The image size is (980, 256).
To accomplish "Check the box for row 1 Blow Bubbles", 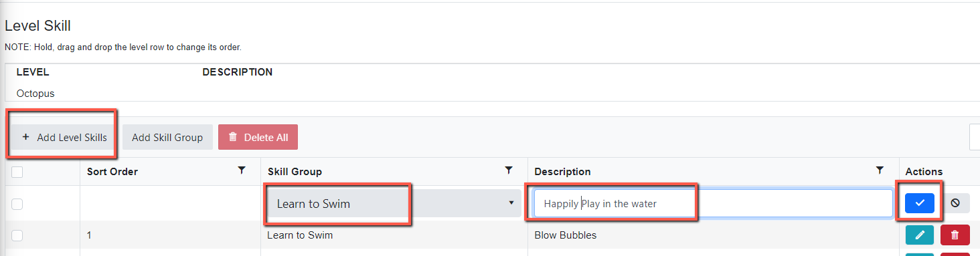I will click(x=17, y=235).
